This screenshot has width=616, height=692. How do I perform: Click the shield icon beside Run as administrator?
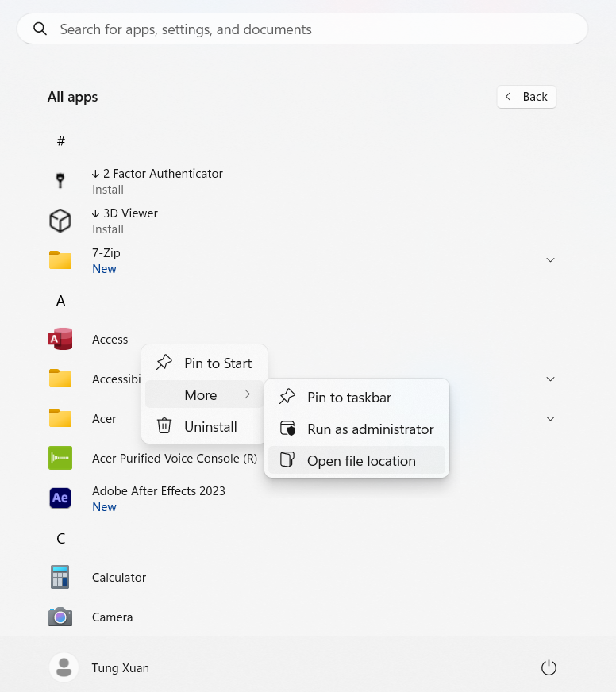click(x=288, y=428)
